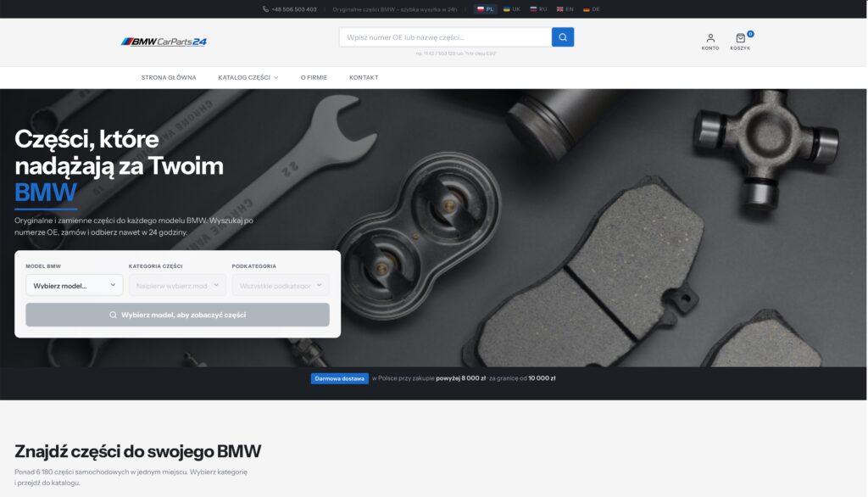Click the BMW CarParts24 logo
The image size is (868, 497).
pos(164,42)
